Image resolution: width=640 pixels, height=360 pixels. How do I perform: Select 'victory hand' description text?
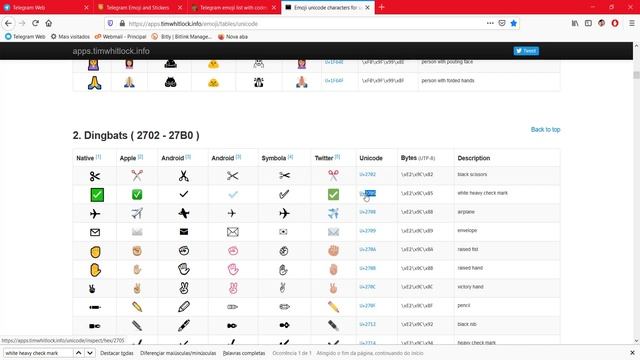click(x=470, y=287)
